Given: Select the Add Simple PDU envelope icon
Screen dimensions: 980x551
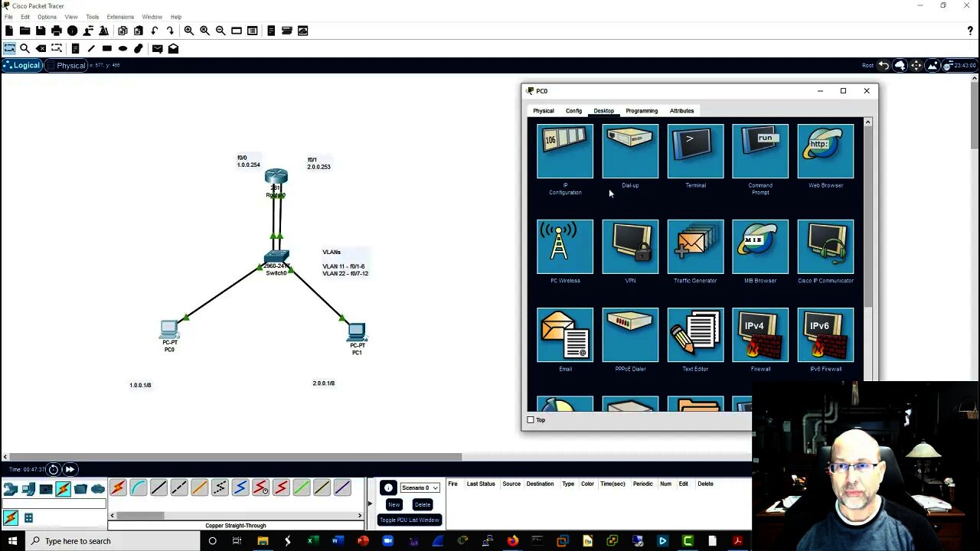Looking at the screenshot, I should point(157,48).
